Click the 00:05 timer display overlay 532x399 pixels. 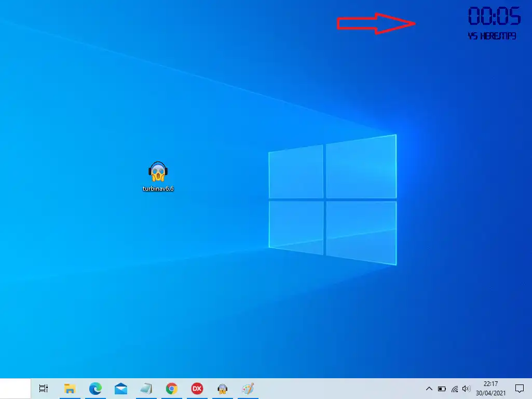pos(494,16)
